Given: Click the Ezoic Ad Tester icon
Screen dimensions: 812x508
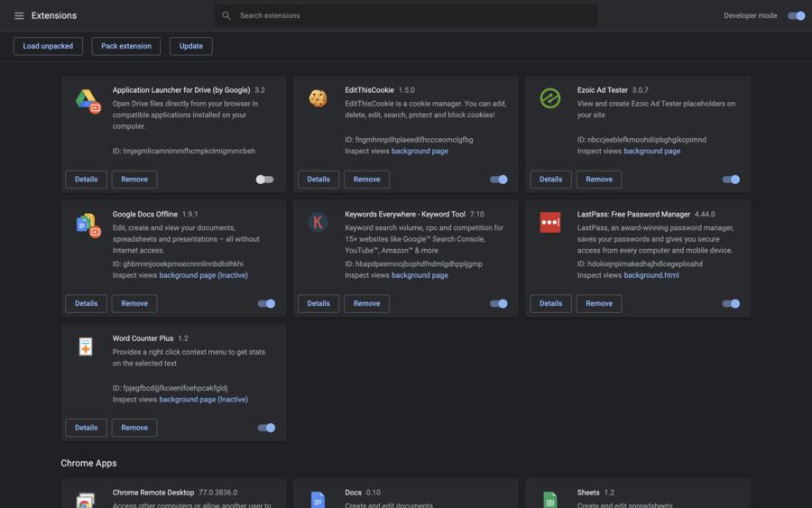Looking at the screenshot, I should [x=550, y=97].
